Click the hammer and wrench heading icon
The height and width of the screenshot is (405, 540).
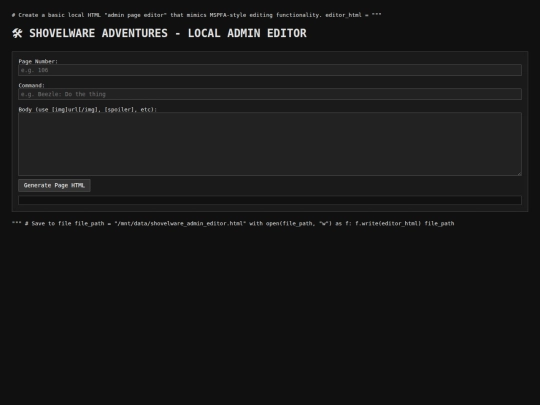click(17, 33)
